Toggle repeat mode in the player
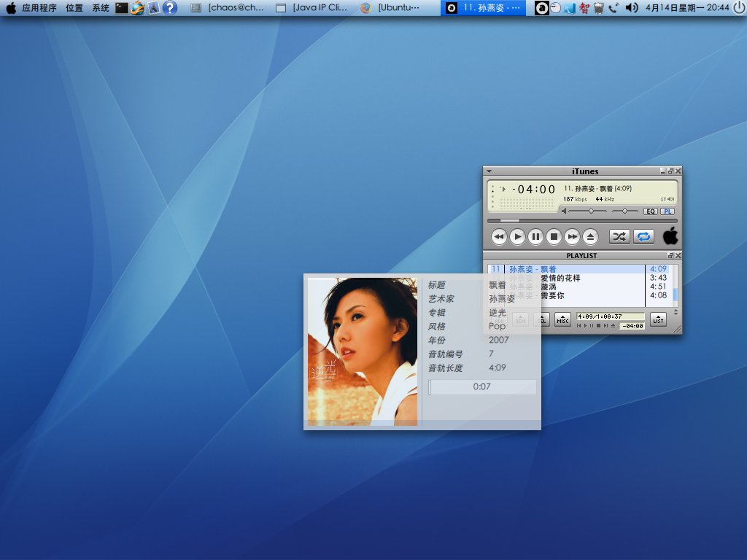747x560 pixels. [x=643, y=237]
